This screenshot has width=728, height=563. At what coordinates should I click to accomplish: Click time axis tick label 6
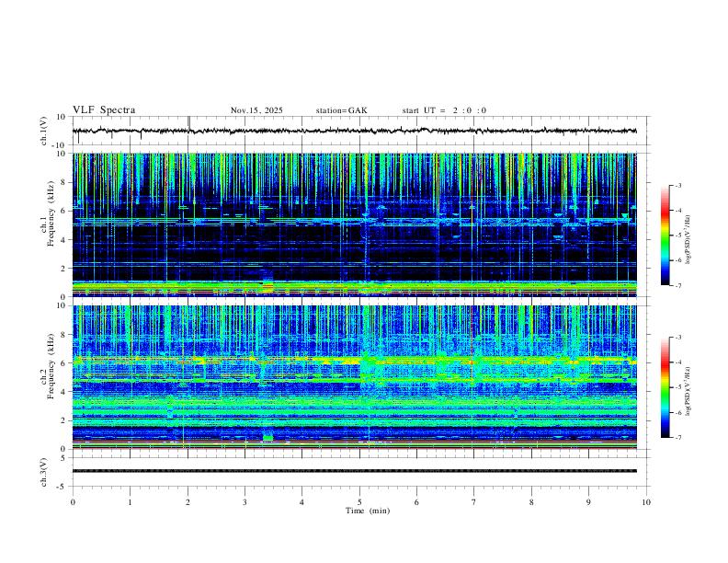click(416, 502)
